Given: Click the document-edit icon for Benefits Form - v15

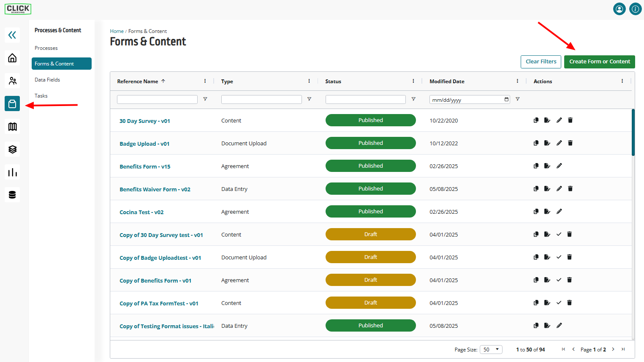Looking at the screenshot, I should tap(547, 166).
